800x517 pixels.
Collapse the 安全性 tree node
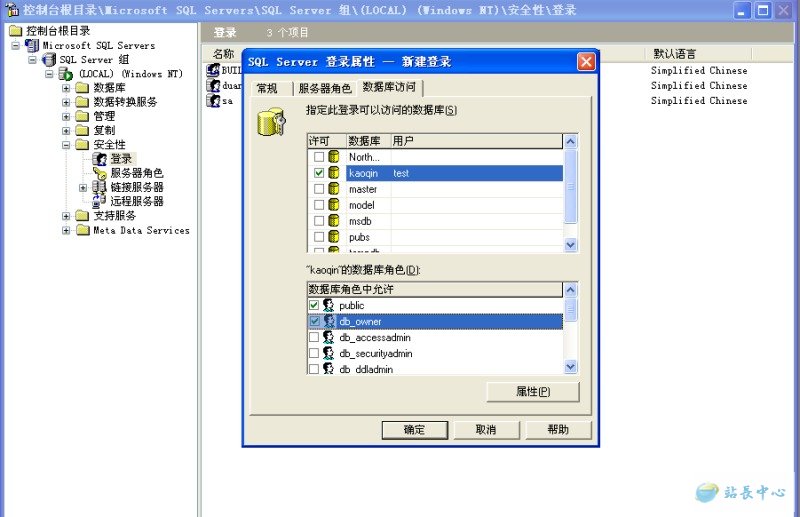66,145
